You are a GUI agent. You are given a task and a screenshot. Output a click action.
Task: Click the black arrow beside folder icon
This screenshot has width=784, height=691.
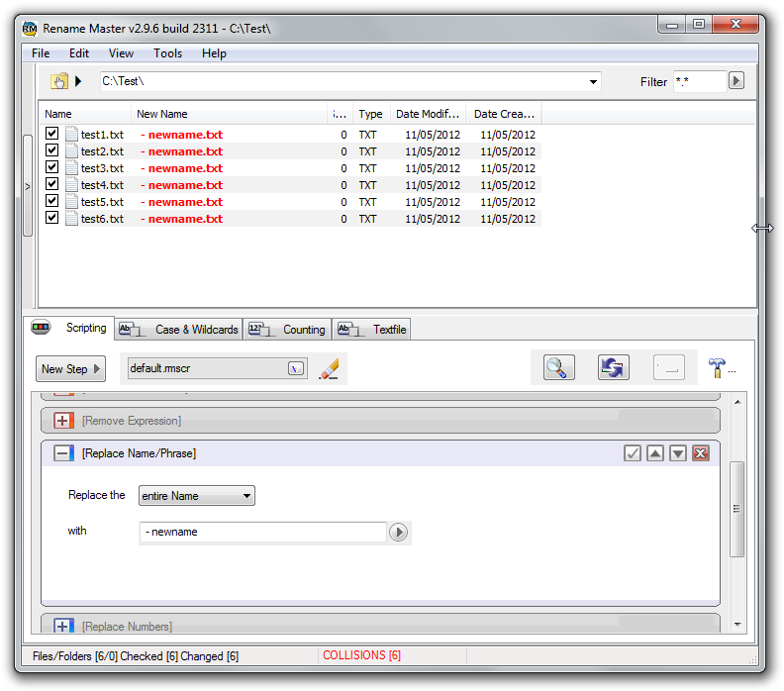[78, 81]
